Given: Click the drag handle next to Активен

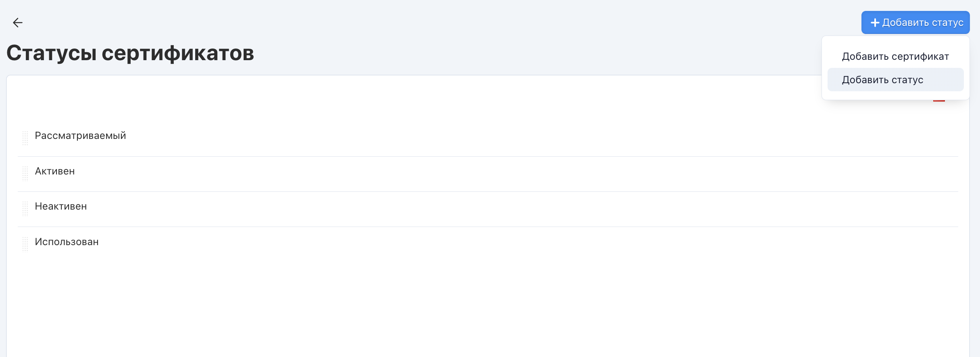Looking at the screenshot, I should (25, 173).
